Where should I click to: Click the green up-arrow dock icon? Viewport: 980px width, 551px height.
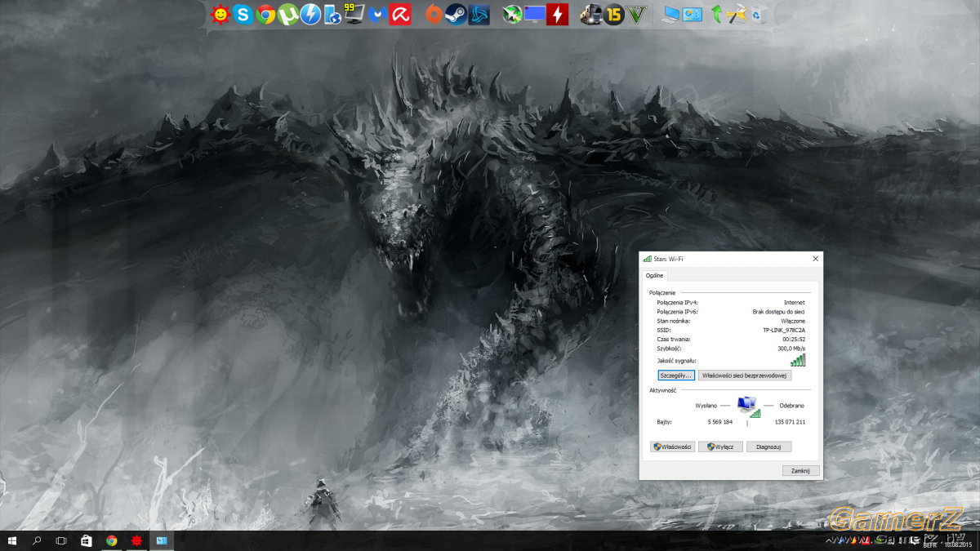(x=716, y=14)
